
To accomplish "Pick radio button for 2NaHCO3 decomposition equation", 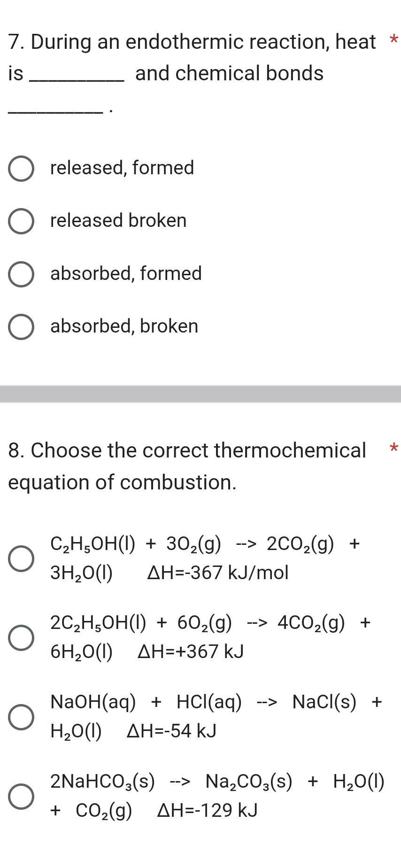I will (x=21, y=796).
